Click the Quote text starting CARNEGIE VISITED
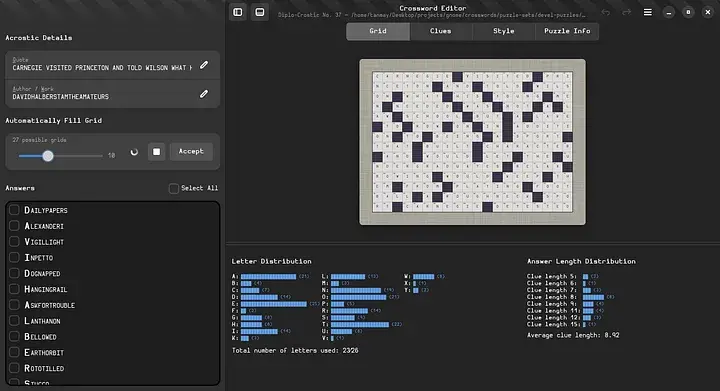Viewport: 720px width, 391px height. click(x=102, y=68)
